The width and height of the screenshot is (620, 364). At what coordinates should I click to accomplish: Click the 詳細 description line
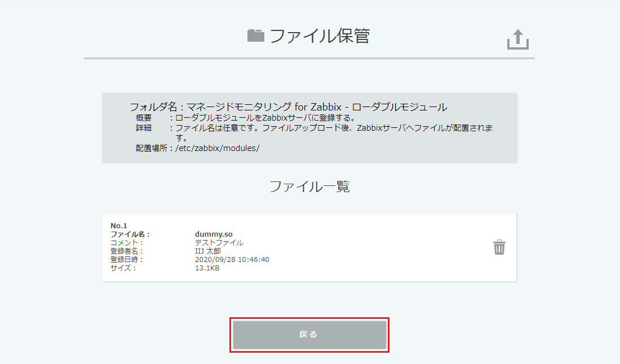(x=314, y=133)
